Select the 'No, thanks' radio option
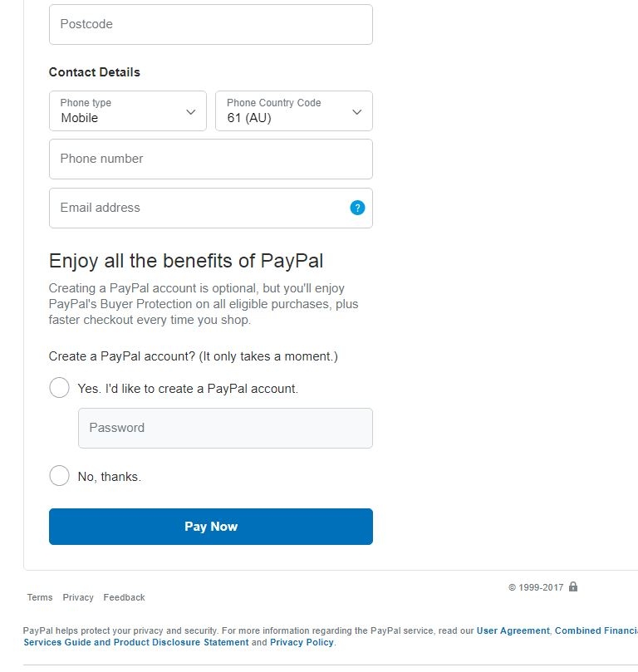Screen dimensions: 638x672 pyautogui.click(x=59, y=476)
